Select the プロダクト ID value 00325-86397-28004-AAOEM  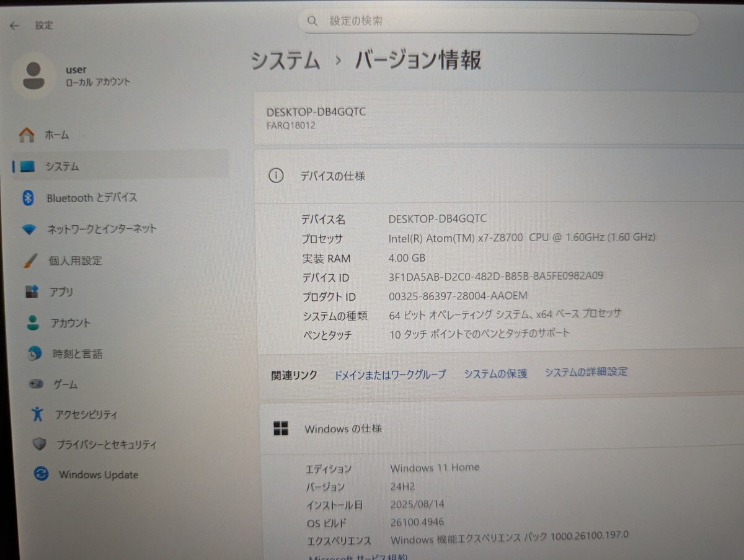458,295
